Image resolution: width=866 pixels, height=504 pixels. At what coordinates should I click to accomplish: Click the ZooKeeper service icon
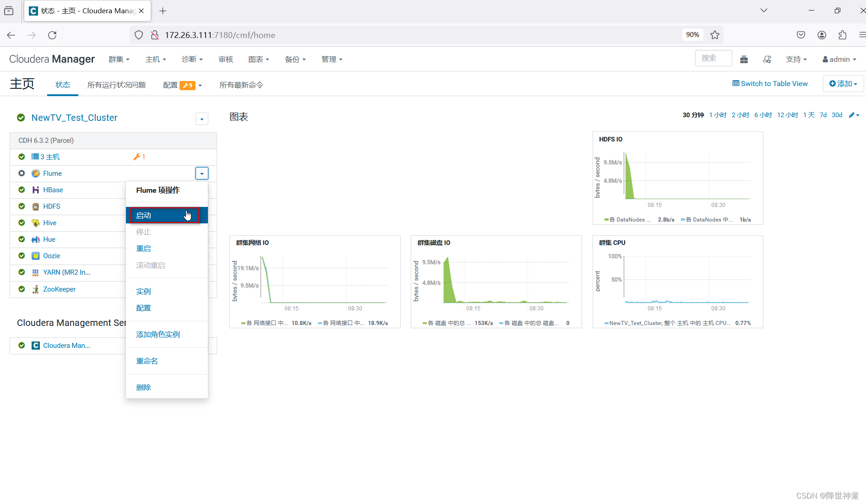(36, 289)
